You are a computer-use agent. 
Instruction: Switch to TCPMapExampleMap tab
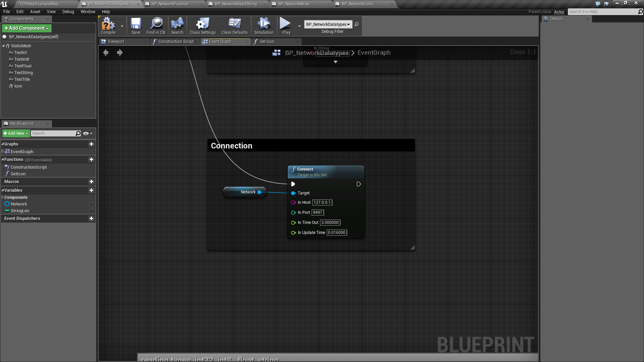39,4
